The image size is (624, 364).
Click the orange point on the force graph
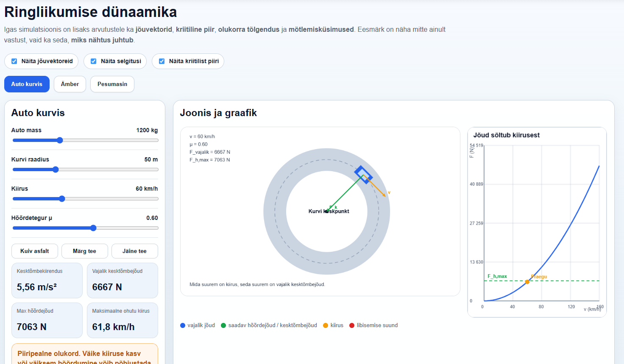pos(527,282)
